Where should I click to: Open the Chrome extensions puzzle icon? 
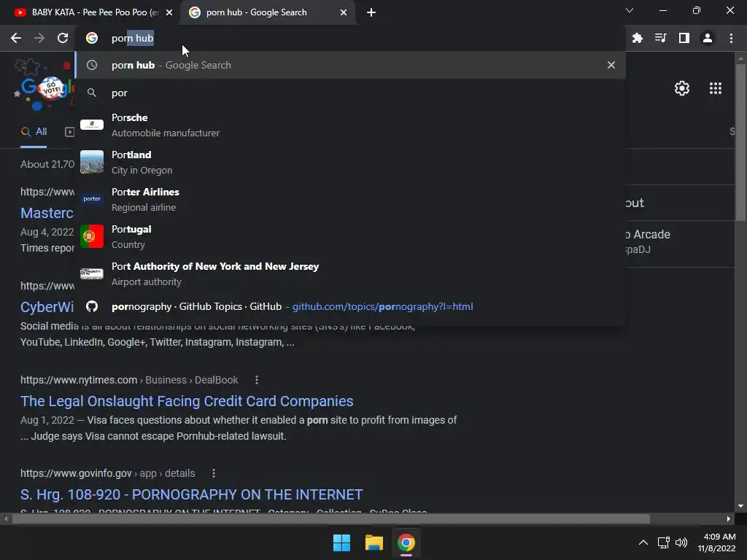(637, 38)
